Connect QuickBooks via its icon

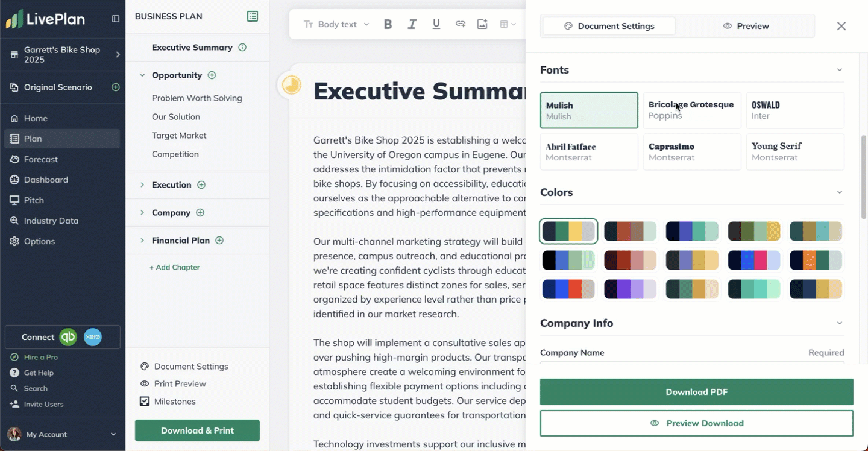[x=68, y=337]
